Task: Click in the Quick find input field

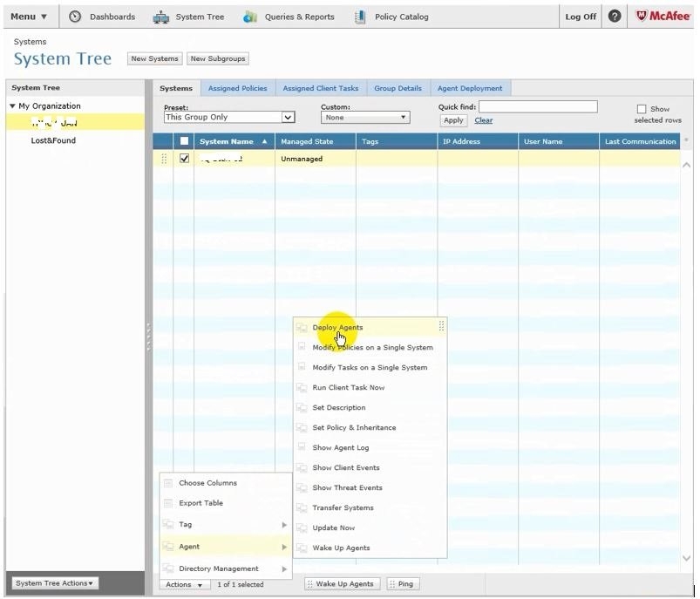Action: [538, 106]
